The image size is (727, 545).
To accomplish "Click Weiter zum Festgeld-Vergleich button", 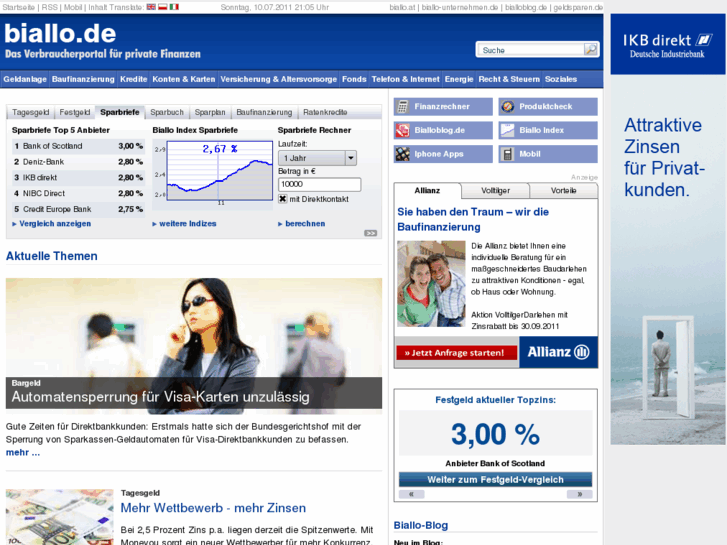I will (495, 480).
